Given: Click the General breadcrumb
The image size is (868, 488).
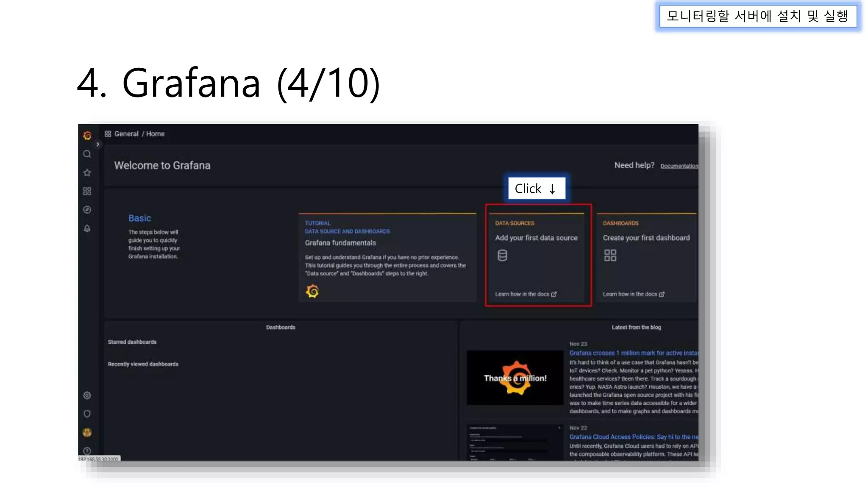Looking at the screenshot, I should click(x=126, y=134).
